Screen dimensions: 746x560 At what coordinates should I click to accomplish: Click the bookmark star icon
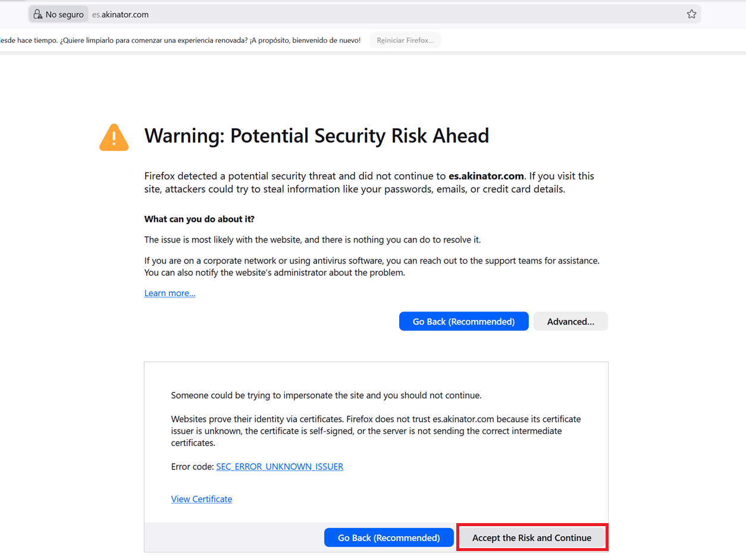(691, 14)
